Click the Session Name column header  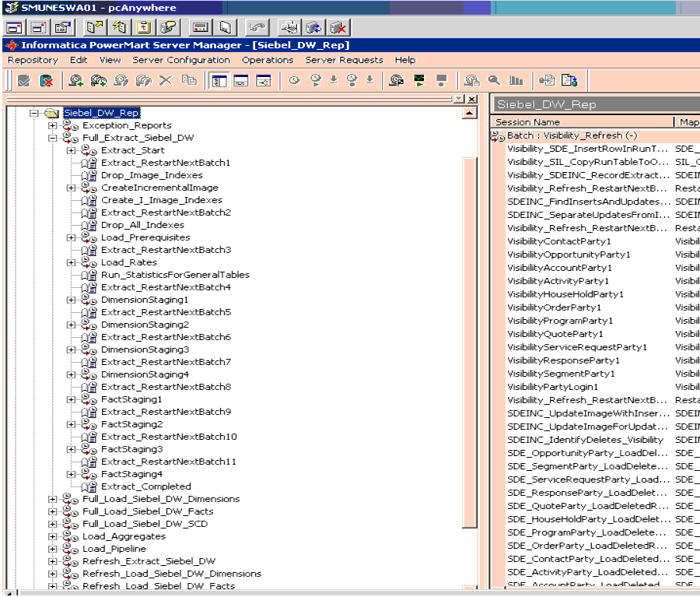[583, 122]
